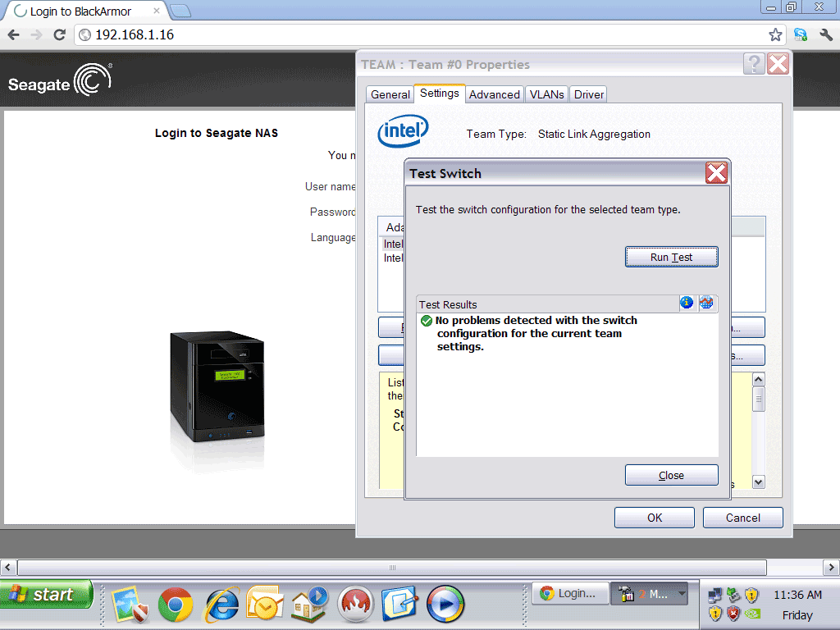840x630 pixels.
Task: Click the network computers tray icon
Action: tap(714, 595)
